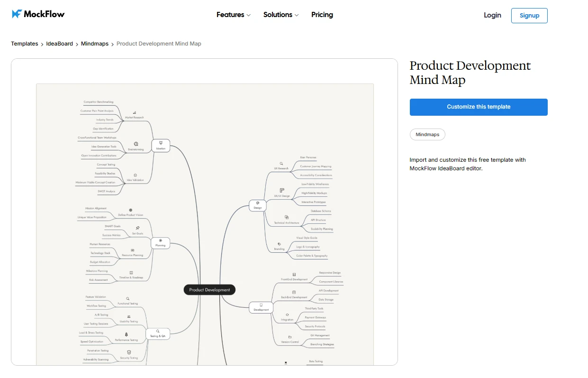Click the Customize this template button
588x378 pixels.
[479, 107]
